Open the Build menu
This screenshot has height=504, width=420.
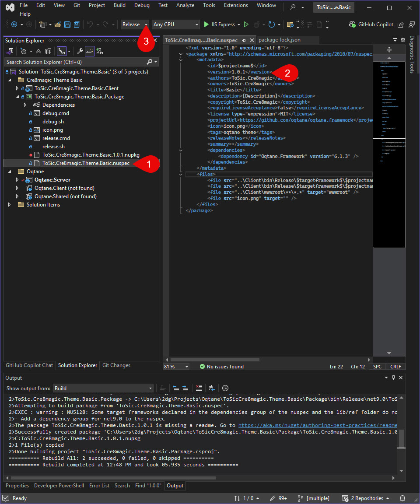coord(119,5)
